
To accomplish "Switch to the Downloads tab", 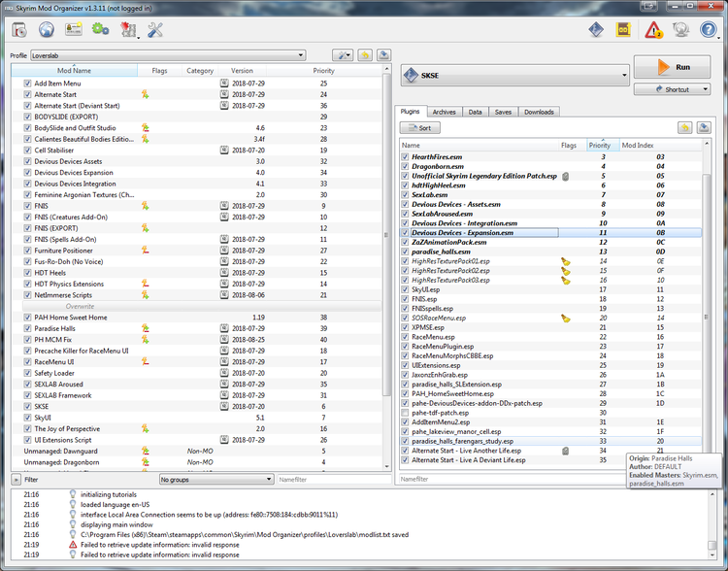I will (539, 112).
